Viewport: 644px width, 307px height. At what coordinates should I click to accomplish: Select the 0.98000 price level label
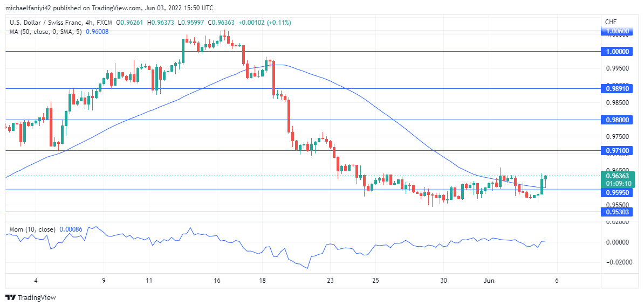click(x=618, y=120)
